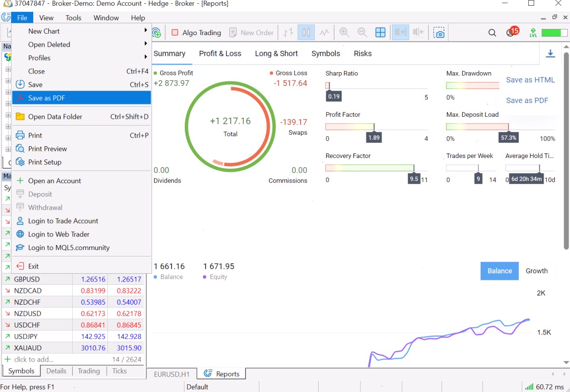
Task: Click the "click to add..." symbol field
Action: [34, 359]
